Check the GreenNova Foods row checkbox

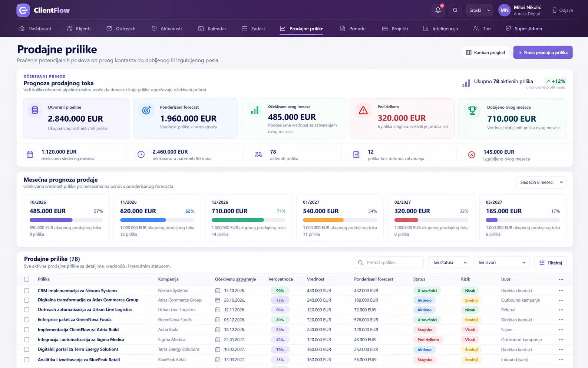point(26,319)
